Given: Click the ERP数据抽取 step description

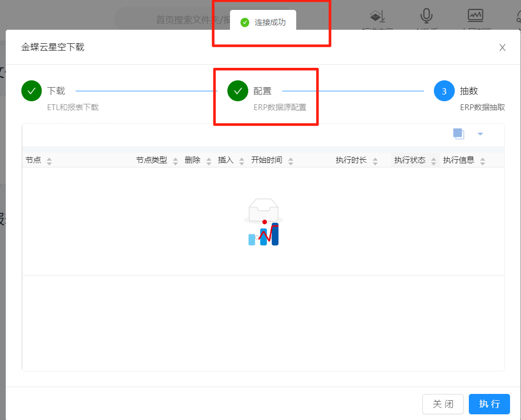Looking at the screenshot, I should point(482,107).
